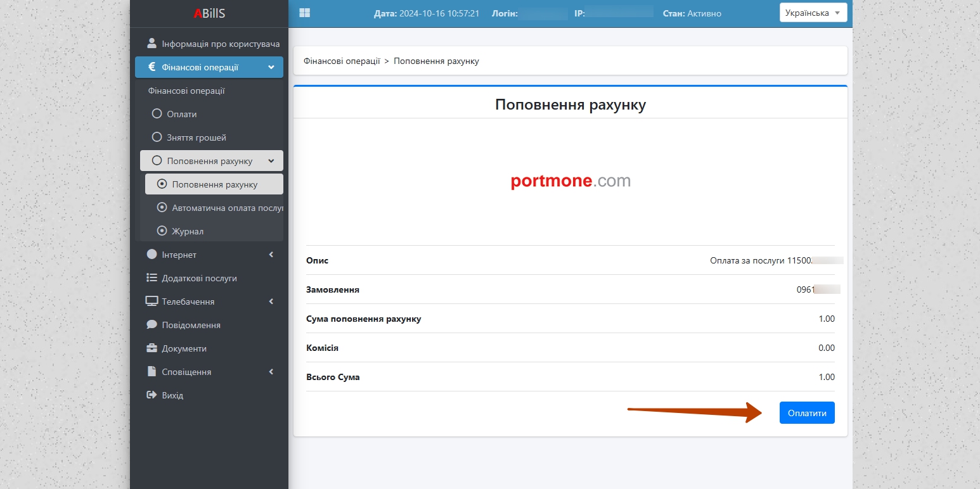980x489 pixels.
Task: Expand the Сповіщення menu arrow
Action: (x=271, y=372)
